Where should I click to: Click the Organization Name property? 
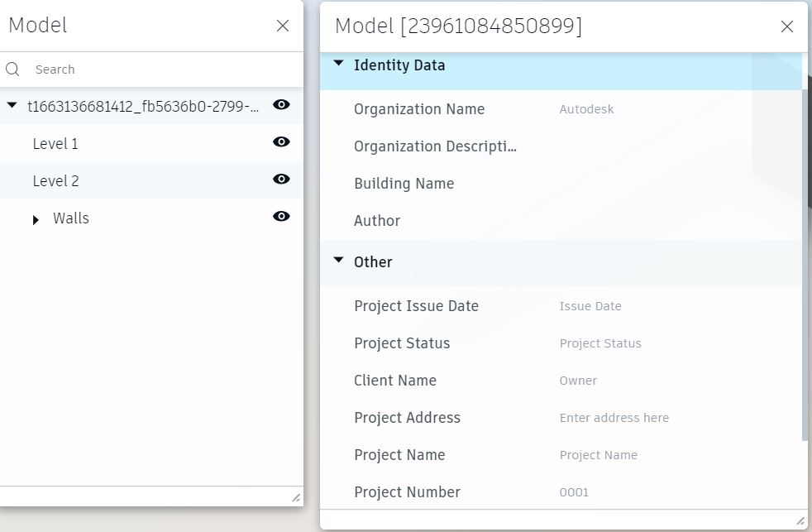coord(419,109)
